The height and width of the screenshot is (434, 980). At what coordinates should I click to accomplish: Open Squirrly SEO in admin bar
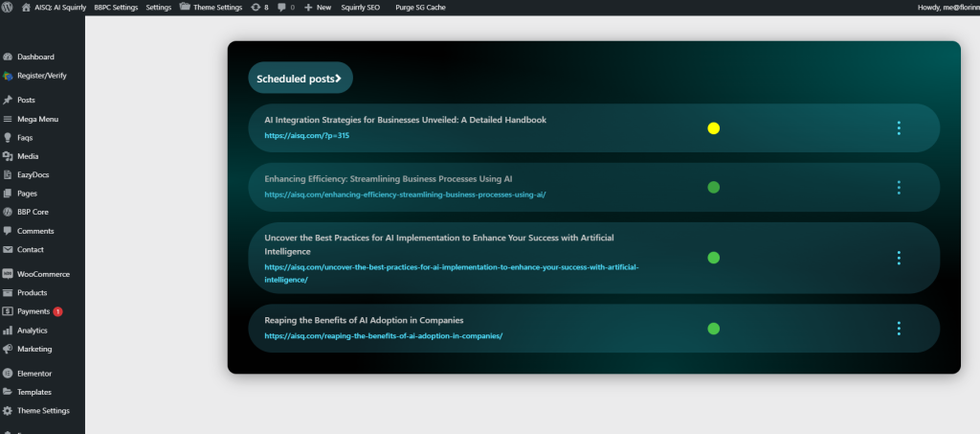(x=361, y=7)
